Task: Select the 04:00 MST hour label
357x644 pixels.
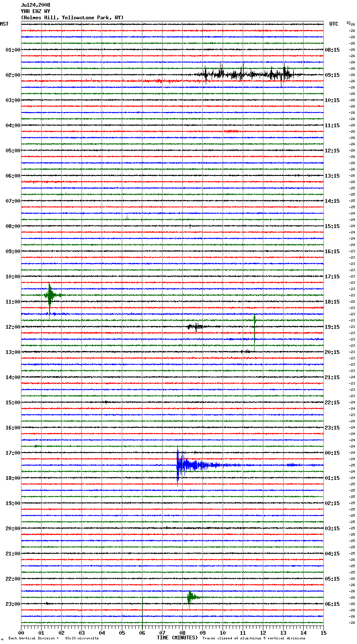Action: pyautogui.click(x=13, y=126)
